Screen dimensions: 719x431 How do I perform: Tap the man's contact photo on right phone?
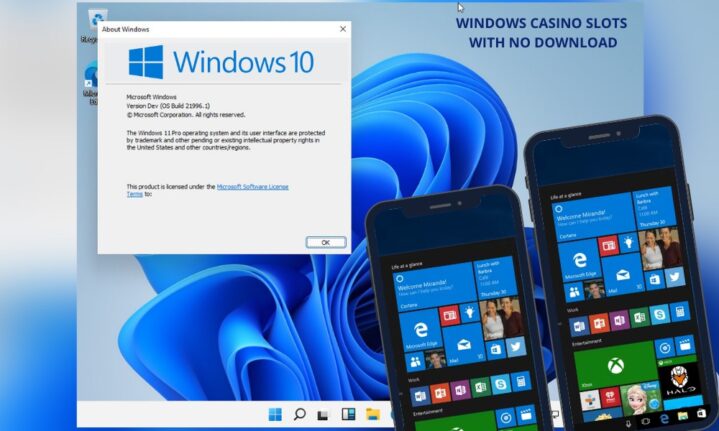pyautogui.click(x=595, y=290)
